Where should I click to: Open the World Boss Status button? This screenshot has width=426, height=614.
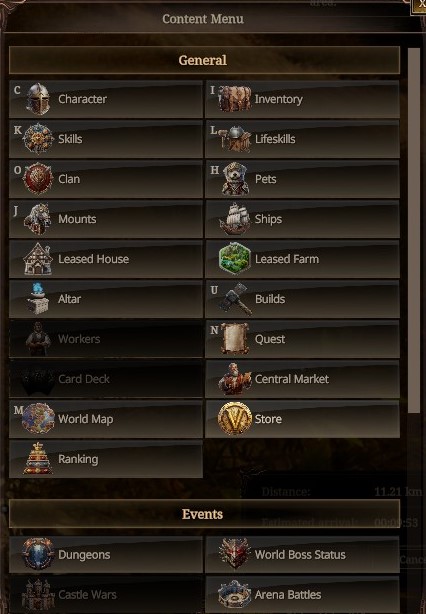coord(302,554)
